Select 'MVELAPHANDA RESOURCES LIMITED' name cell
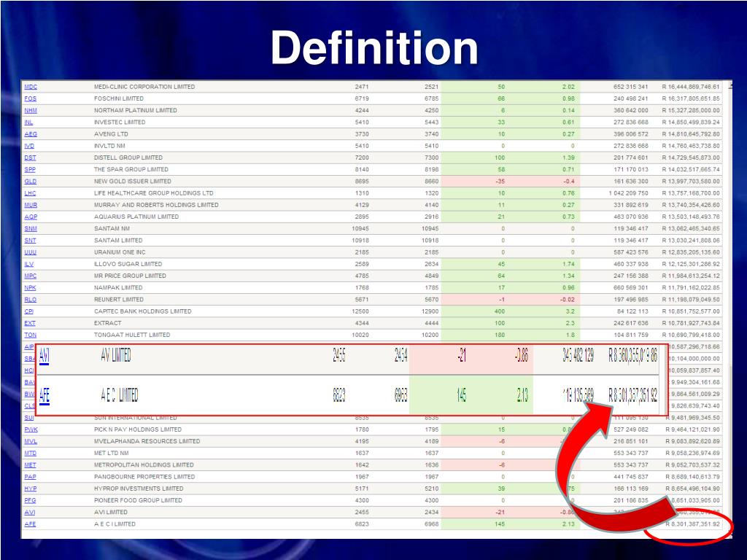747x560 pixels. (x=147, y=441)
